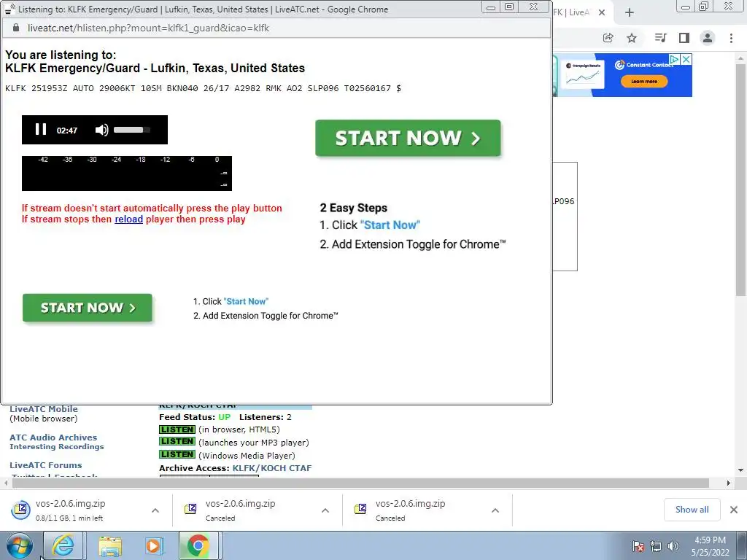
Task: Open Windows Explorer folder icon in taskbar
Action: point(110,545)
